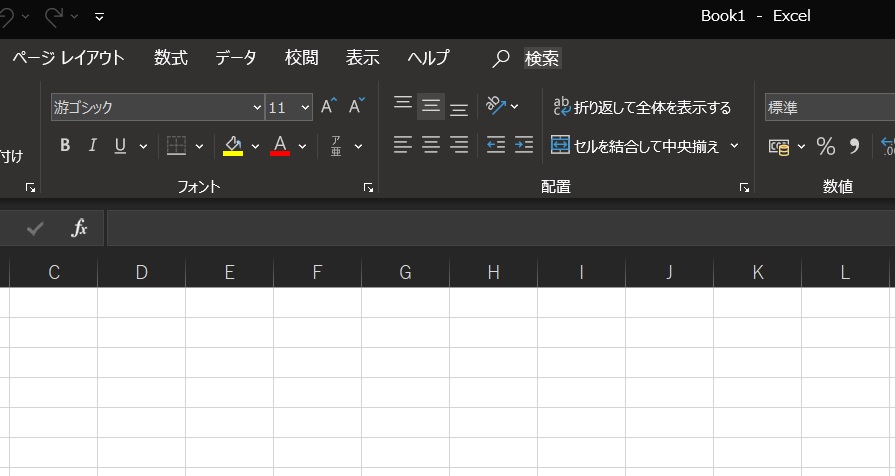Open フォント group dialog launcher
This screenshot has height=476, width=895.
(369, 188)
